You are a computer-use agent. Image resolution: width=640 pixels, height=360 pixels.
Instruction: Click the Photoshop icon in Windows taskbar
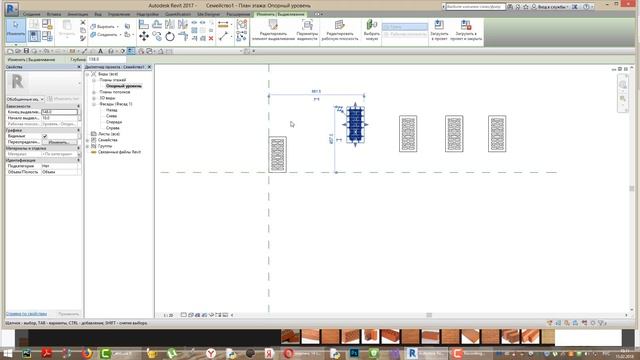click(354, 353)
